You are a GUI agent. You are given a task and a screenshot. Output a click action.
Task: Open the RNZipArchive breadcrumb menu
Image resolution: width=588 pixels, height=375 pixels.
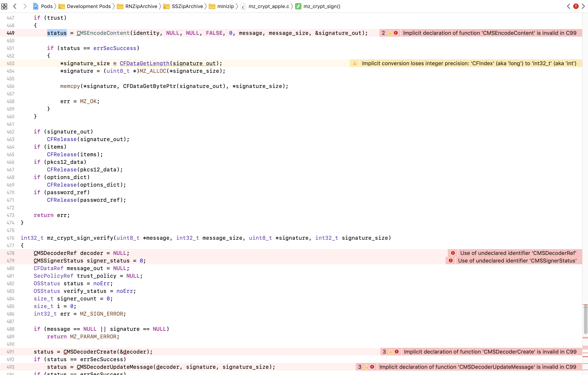[x=141, y=6]
